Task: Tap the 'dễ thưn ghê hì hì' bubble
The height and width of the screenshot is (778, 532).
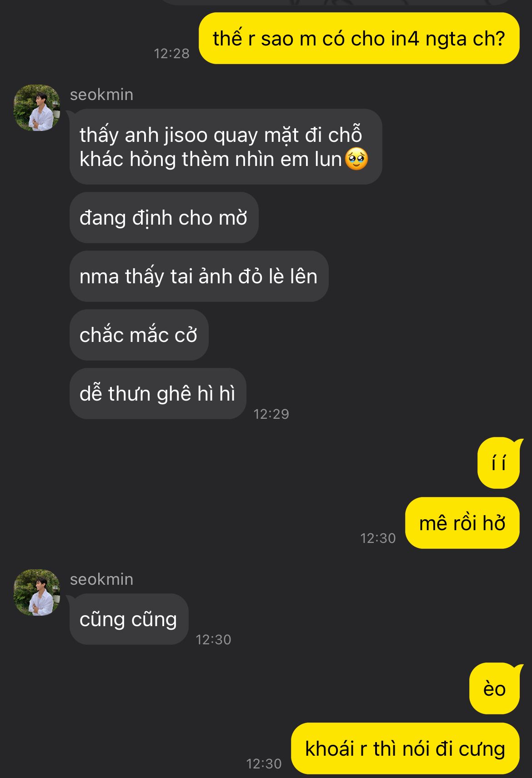Action: pos(158,394)
